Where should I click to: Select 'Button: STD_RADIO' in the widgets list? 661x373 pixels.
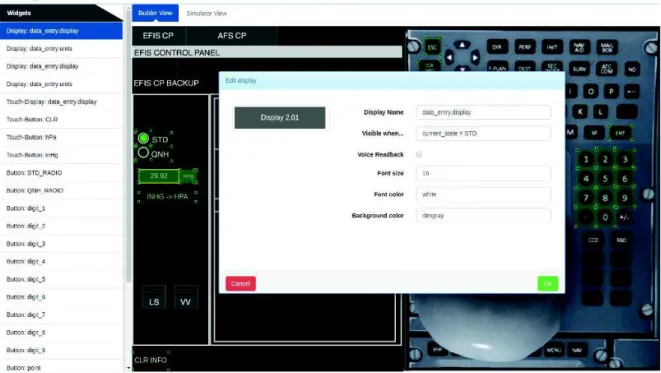[x=62, y=173]
